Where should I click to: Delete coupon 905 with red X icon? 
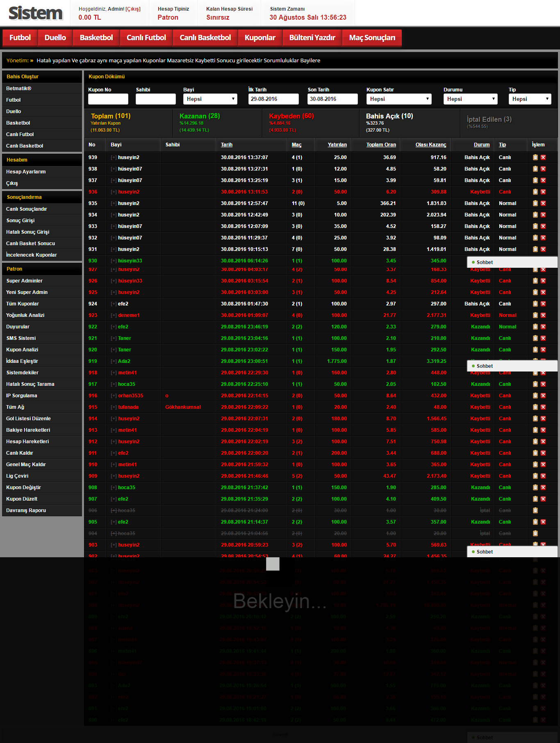543,522
